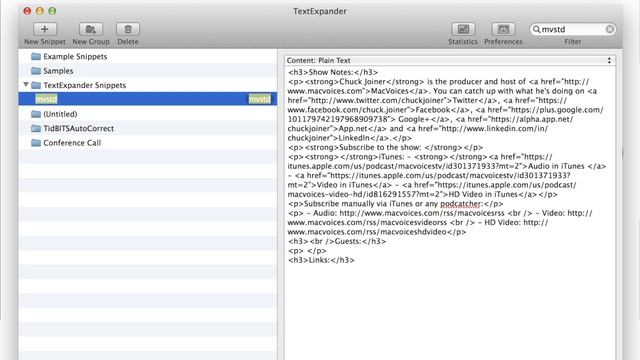Click the empty paragraph tag line
640x360 pixels.
pos(307,251)
